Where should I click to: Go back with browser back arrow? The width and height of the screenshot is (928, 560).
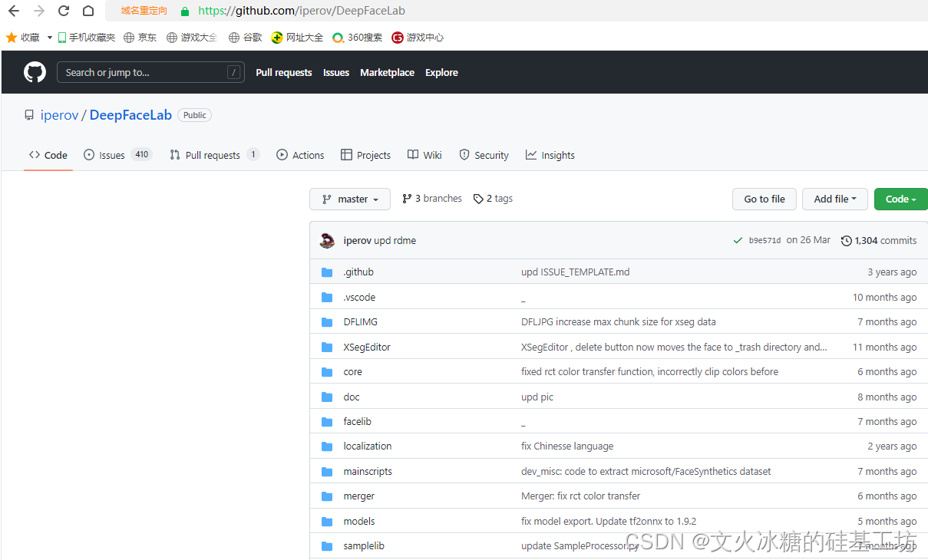click(x=13, y=11)
